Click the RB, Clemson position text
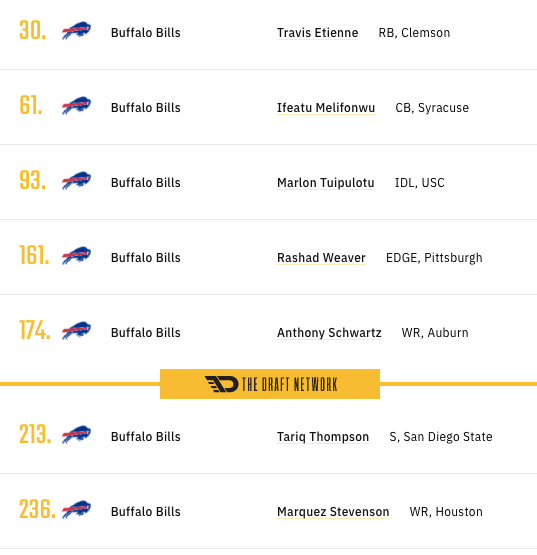537x555 pixels. (x=414, y=33)
